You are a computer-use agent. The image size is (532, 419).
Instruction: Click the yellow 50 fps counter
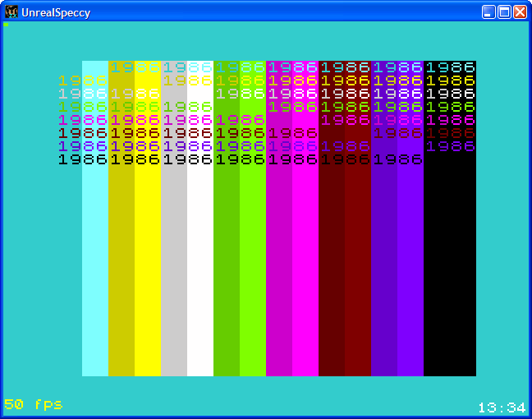(34, 404)
